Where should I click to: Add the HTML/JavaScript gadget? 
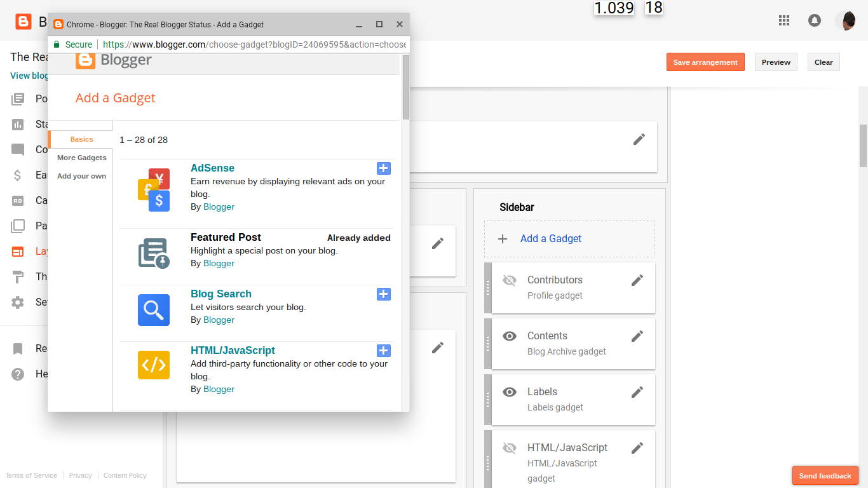coord(383,350)
